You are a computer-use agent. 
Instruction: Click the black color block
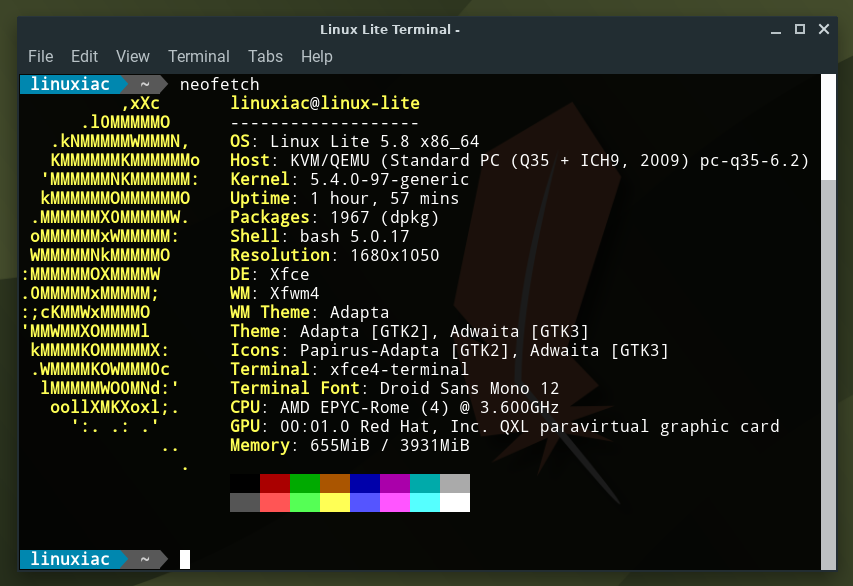point(245,483)
